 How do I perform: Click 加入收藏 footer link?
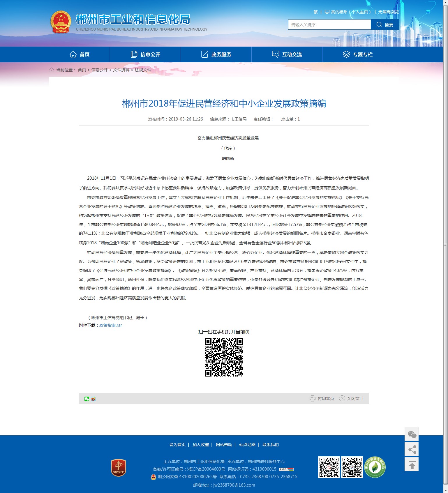point(201,445)
